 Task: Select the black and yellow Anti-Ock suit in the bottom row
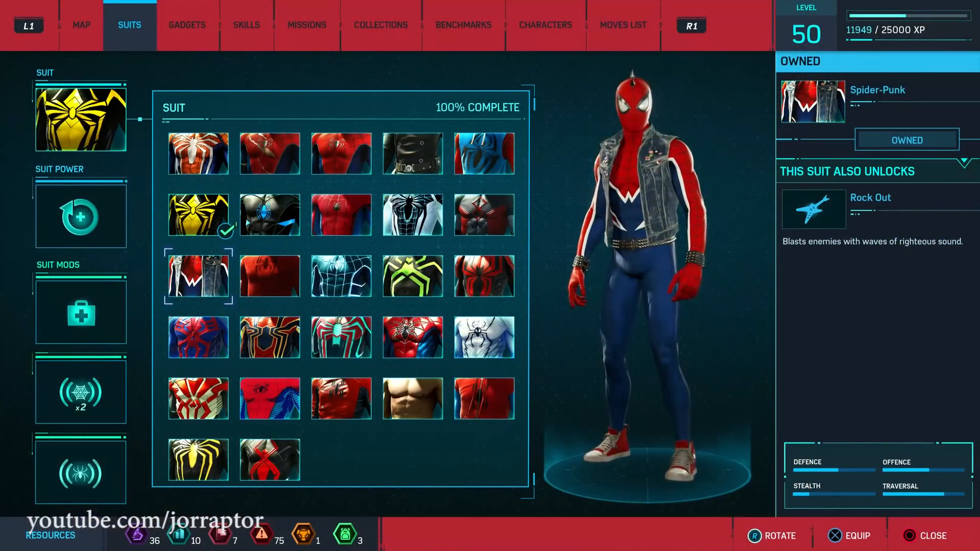pyautogui.click(x=199, y=460)
